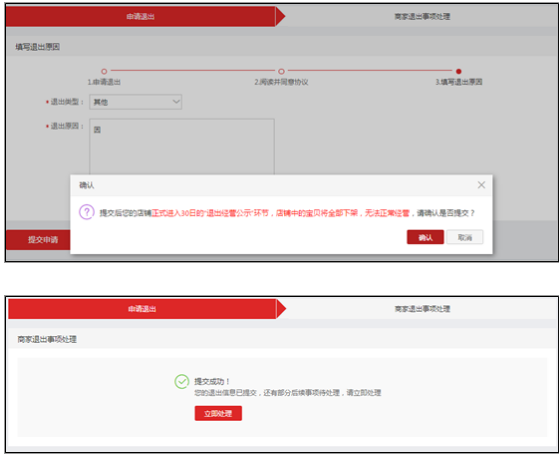Click inside the 退出原因 text area
The image size is (559, 457).
[182, 147]
